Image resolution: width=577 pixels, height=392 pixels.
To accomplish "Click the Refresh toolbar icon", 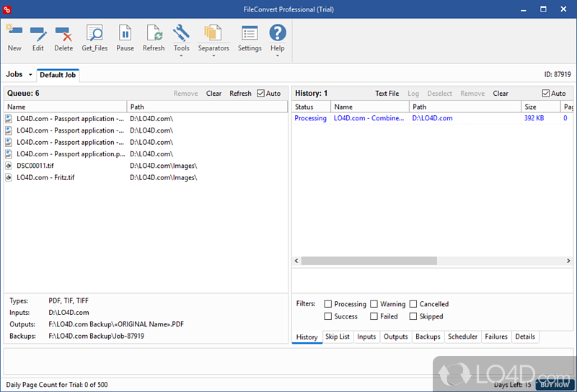I will pyautogui.click(x=154, y=37).
